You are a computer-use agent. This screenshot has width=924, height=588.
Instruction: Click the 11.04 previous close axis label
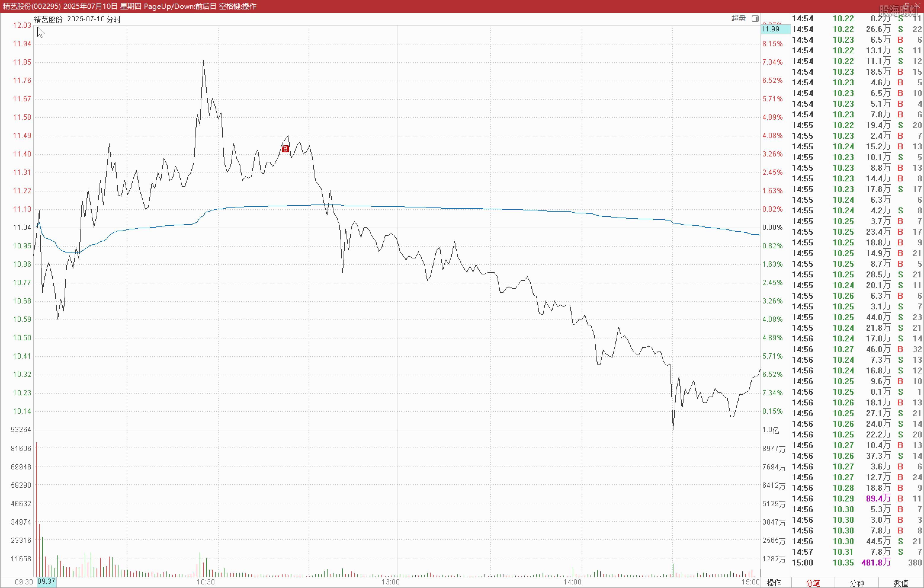pyautogui.click(x=22, y=227)
